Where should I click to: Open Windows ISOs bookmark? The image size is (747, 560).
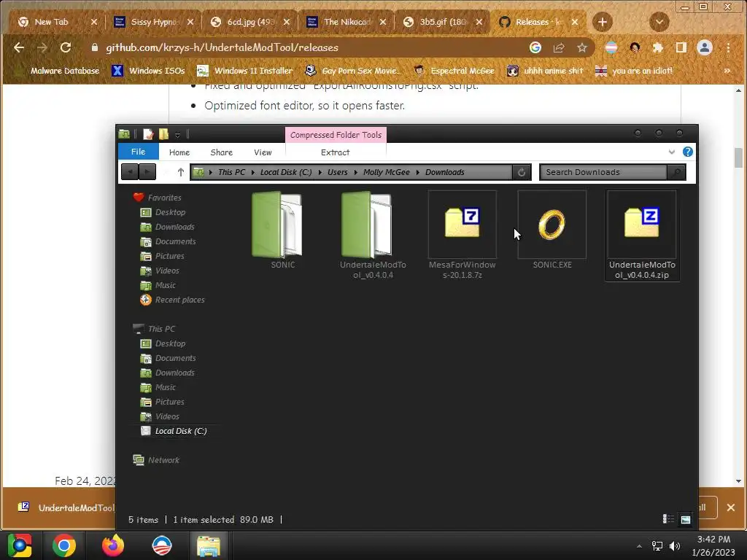click(148, 71)
